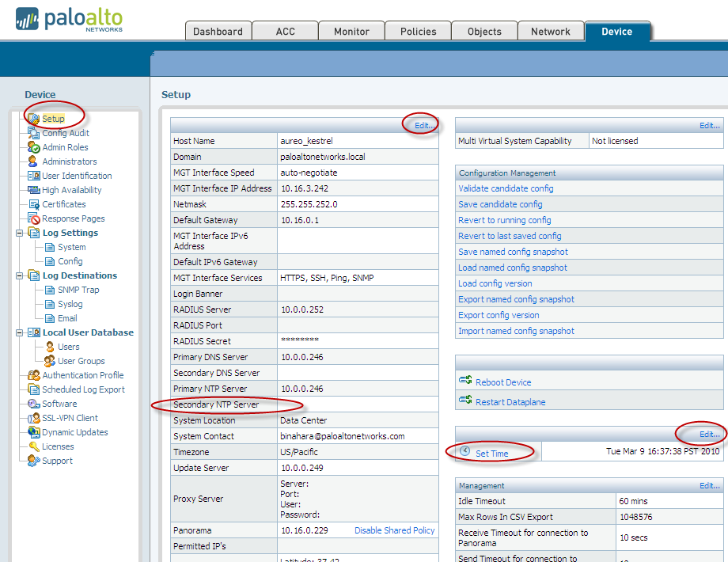Click the Email destination icon
This screenshot has height=562, width=728.
point(50,319)
